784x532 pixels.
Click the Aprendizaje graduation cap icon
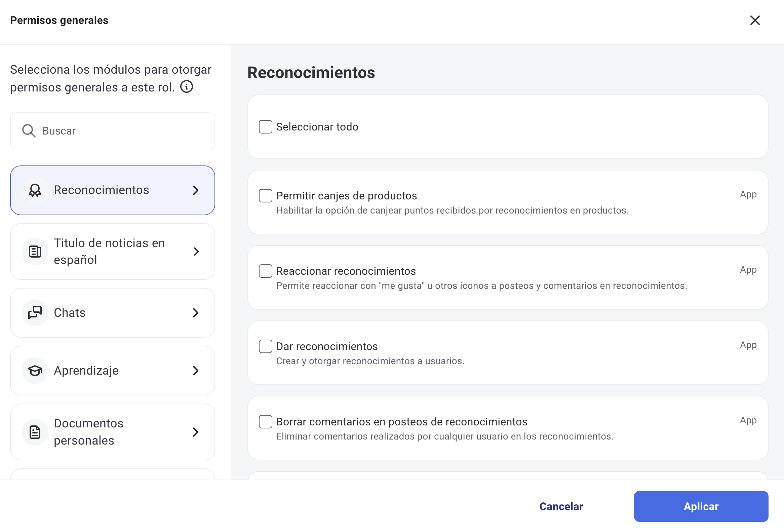click(35, 371)
